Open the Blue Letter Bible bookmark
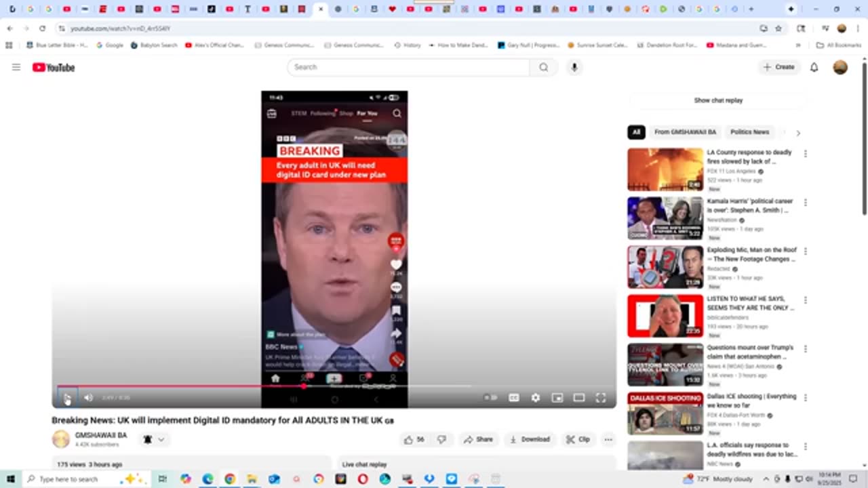The width and height of the screenshot is (868, 488). point(56,45)
